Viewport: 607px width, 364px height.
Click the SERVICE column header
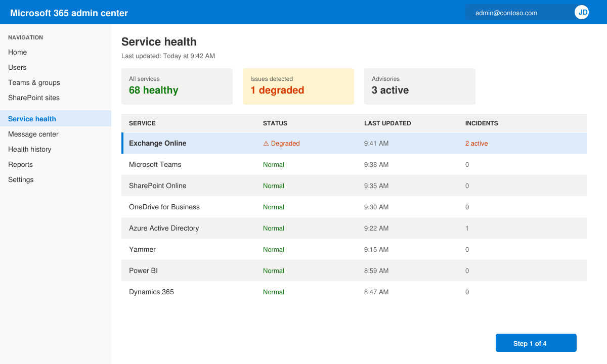coord(142,123)
